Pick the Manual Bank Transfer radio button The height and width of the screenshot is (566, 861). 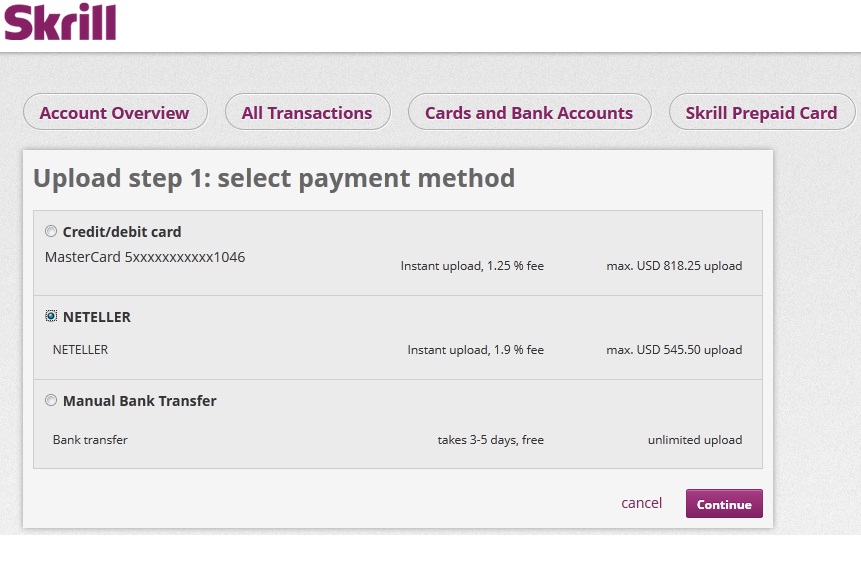(x=51, y=401)
